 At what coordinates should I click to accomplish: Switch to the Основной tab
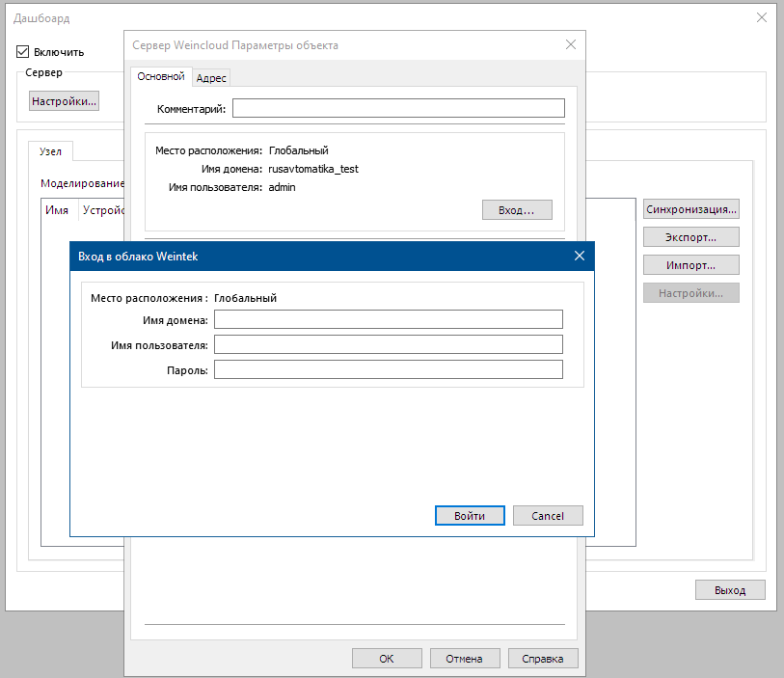click(x=161, y=76)
